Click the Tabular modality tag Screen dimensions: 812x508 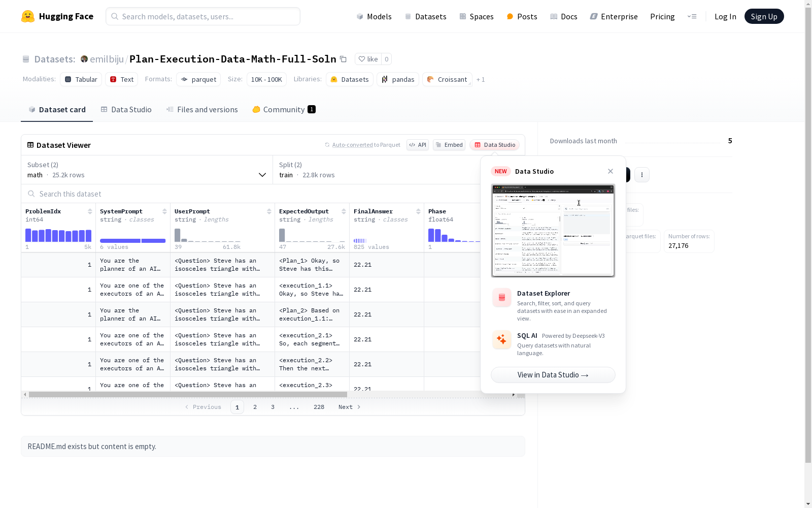(81, 79)
